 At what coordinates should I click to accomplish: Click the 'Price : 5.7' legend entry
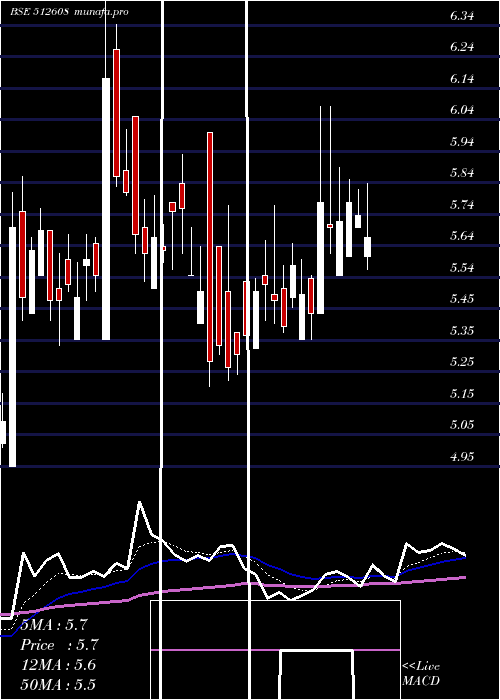click(59, 645)
